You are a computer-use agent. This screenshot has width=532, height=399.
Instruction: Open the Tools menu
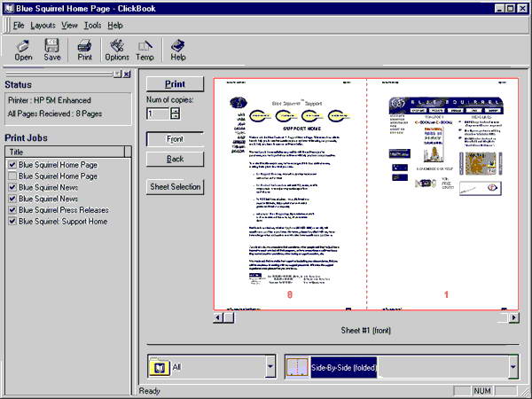(92, 26)
